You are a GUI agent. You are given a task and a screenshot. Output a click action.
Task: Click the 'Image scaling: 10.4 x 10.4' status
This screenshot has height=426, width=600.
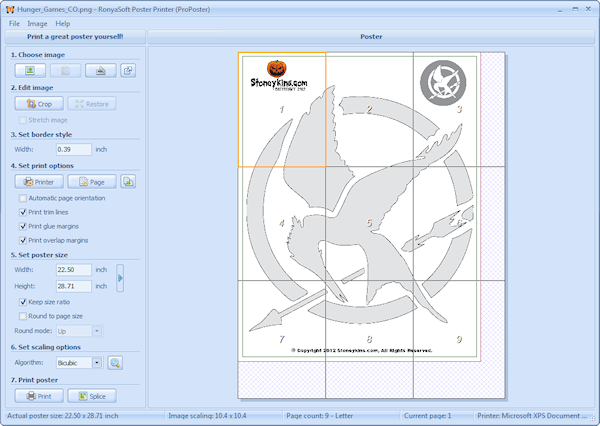coord(208,416)
